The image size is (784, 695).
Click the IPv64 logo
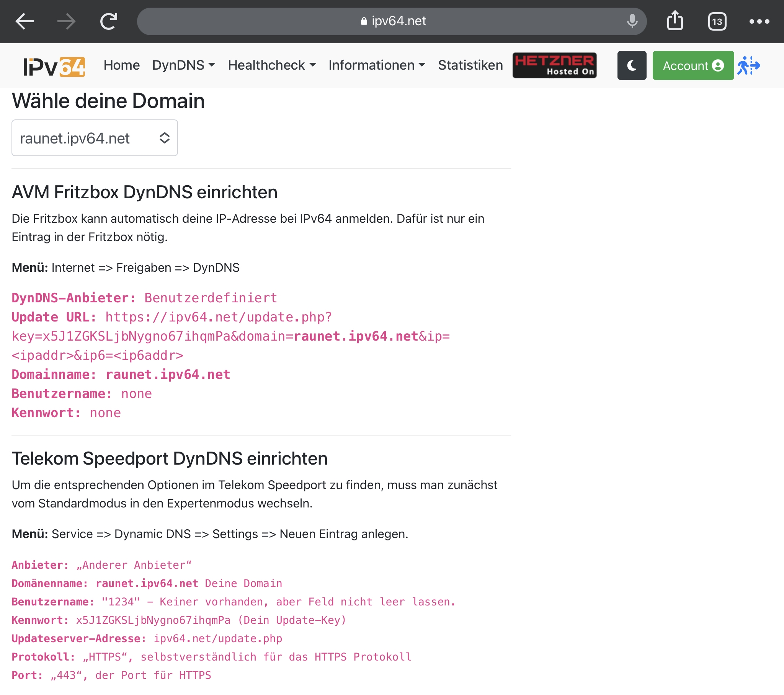point(54,66)
